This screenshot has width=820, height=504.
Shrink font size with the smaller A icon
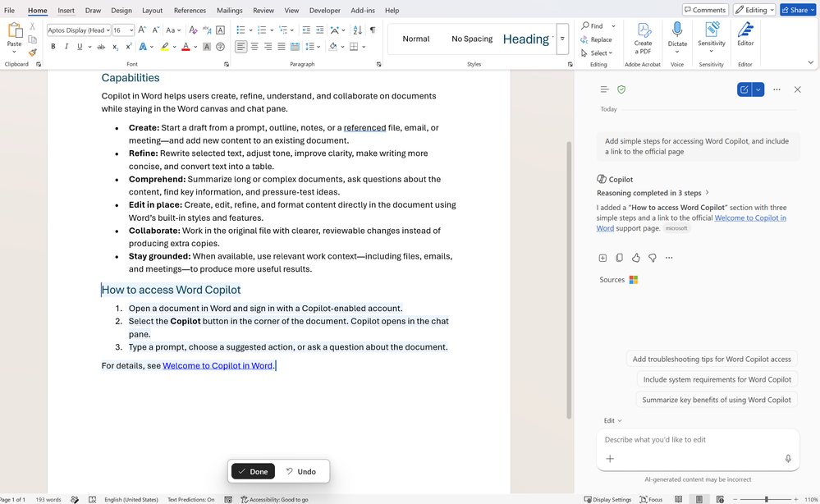point(155,30)
